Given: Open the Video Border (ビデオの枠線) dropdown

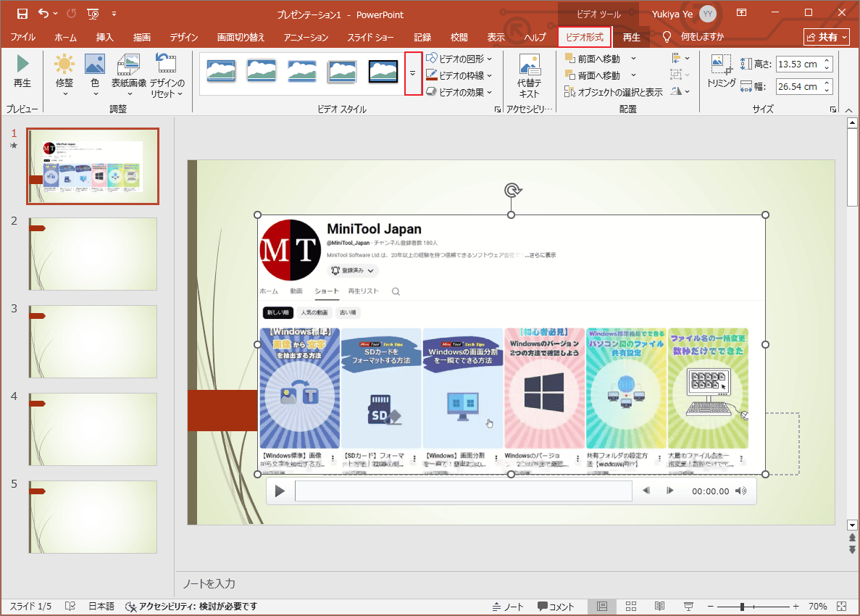Looking at the screenshot, I should 460,75.
